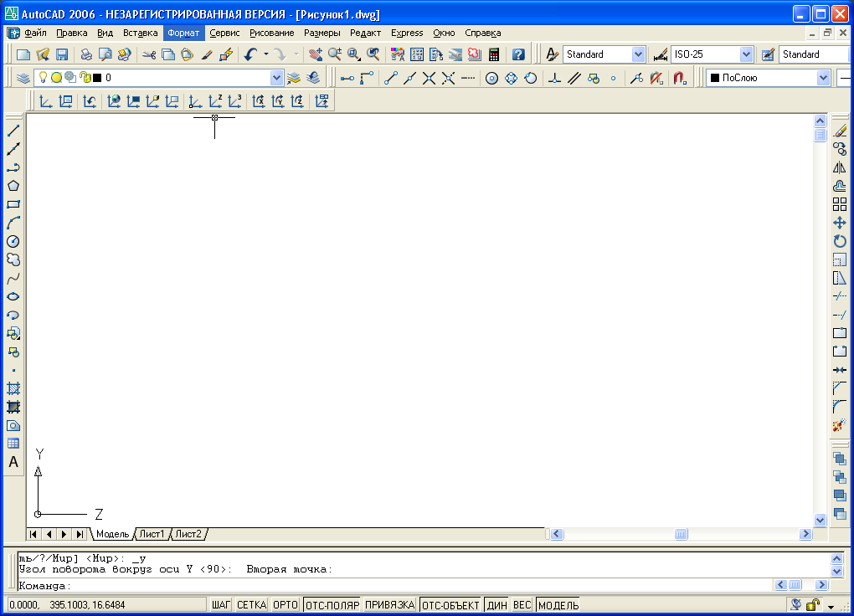The width and height of the screenshot is (854, 616).
Task: Select the Explode tool
Action: coord(840,425)
